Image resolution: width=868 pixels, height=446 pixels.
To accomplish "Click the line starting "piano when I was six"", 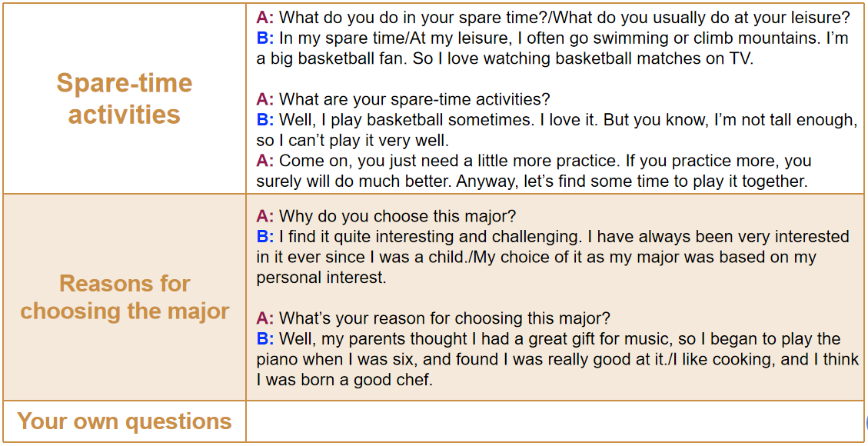I will coord(557,360).
